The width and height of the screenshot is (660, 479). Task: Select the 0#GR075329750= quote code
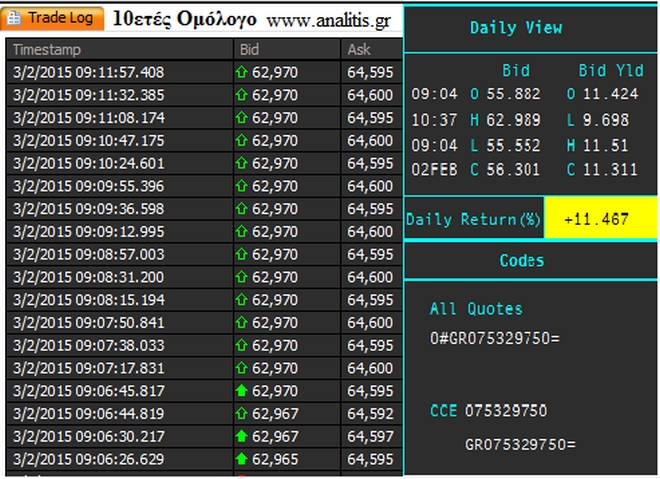pos(494,338)
